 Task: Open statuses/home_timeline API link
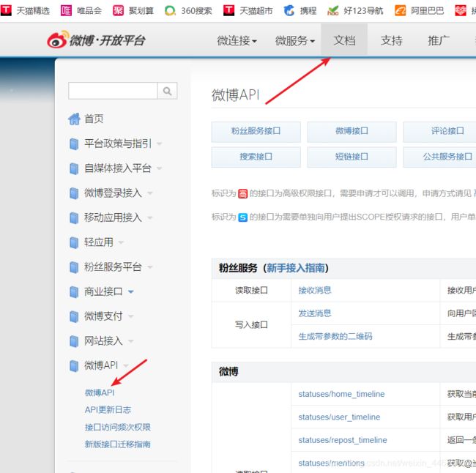click(341, 394)
